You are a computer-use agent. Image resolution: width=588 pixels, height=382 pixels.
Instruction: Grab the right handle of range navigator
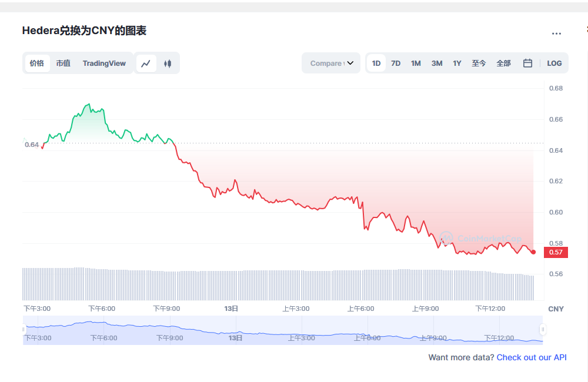pyautogui.click(x=543, y=330)
